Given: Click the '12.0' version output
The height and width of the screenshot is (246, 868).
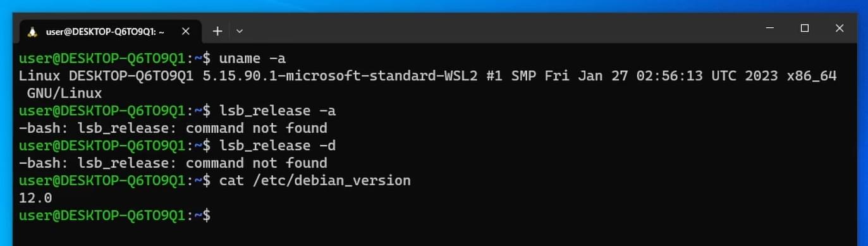Looking at the screenshot, I should coord(35,198).
